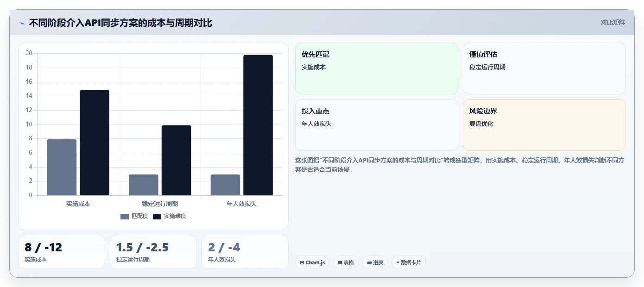This screenshot has height=287, width=644.
Task: Click the description paragraph starting with 这张图把
Action: click(x=460, y=165)
